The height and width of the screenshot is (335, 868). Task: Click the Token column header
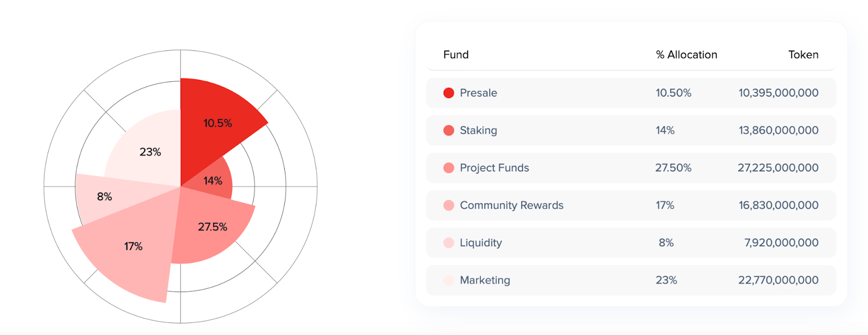803,55
